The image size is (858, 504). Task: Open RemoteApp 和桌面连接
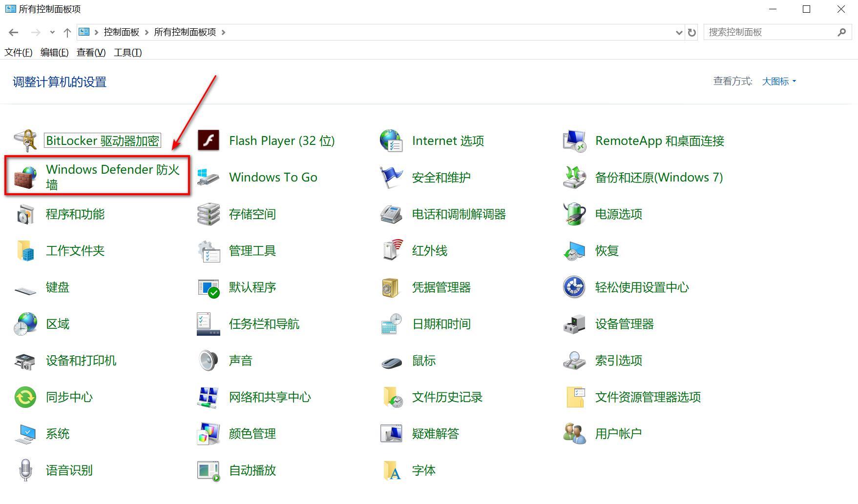click(660, 141)
